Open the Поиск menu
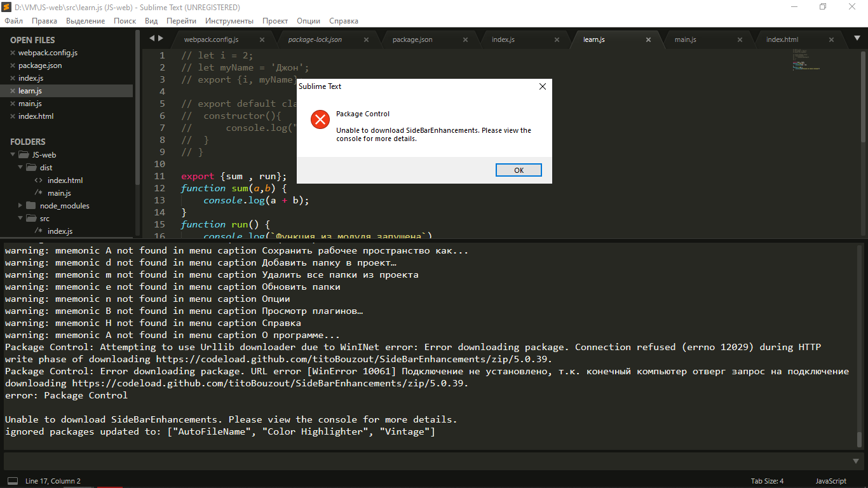Viewport: 868px width, 488px height. 125,21
